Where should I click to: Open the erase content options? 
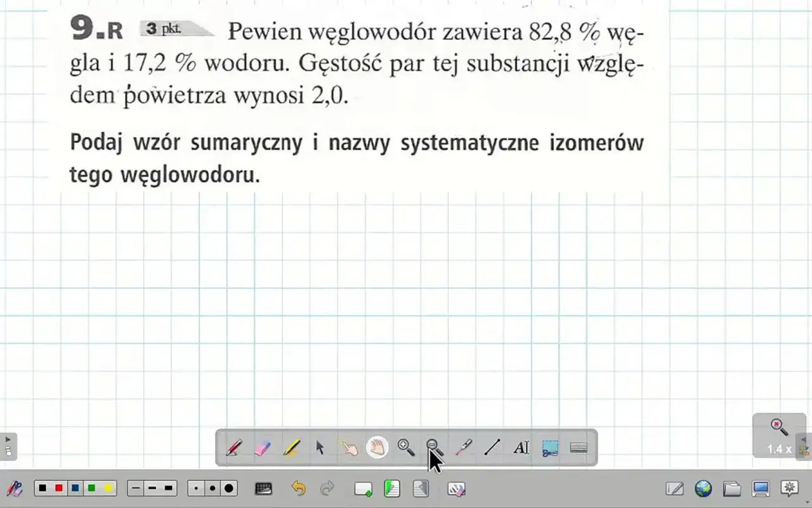456,488
